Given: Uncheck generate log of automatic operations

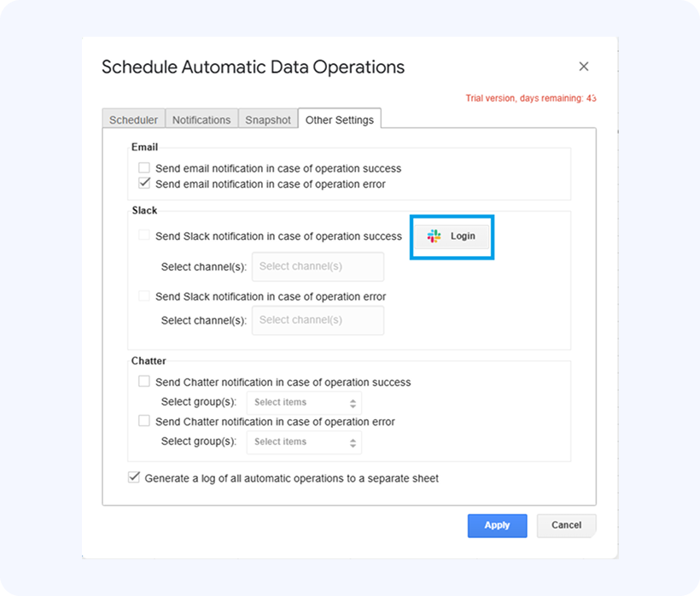Looking at the screenshot, I should tap(134, 478).
